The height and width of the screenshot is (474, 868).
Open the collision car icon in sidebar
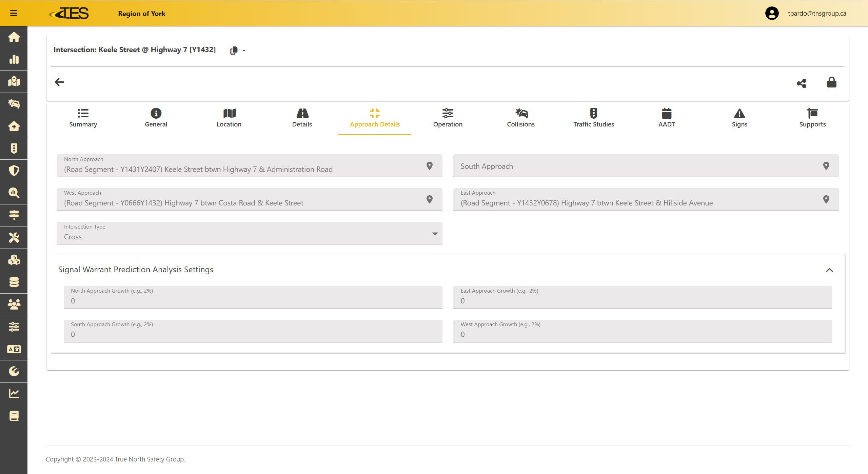click(14, 104)
